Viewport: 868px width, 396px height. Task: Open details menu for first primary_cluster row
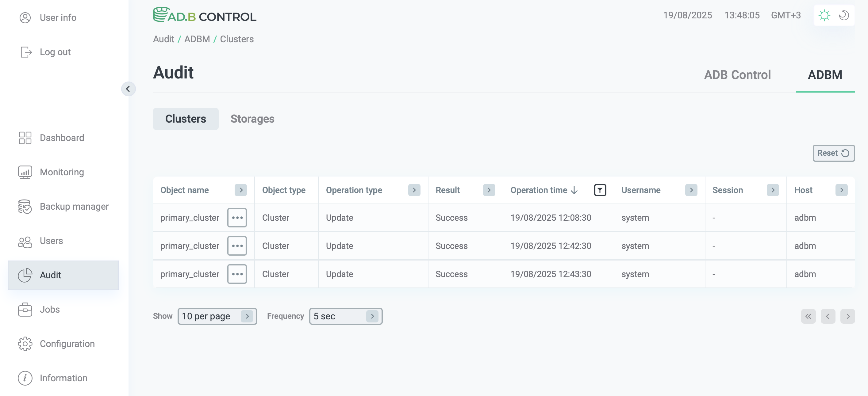point(237,218)
